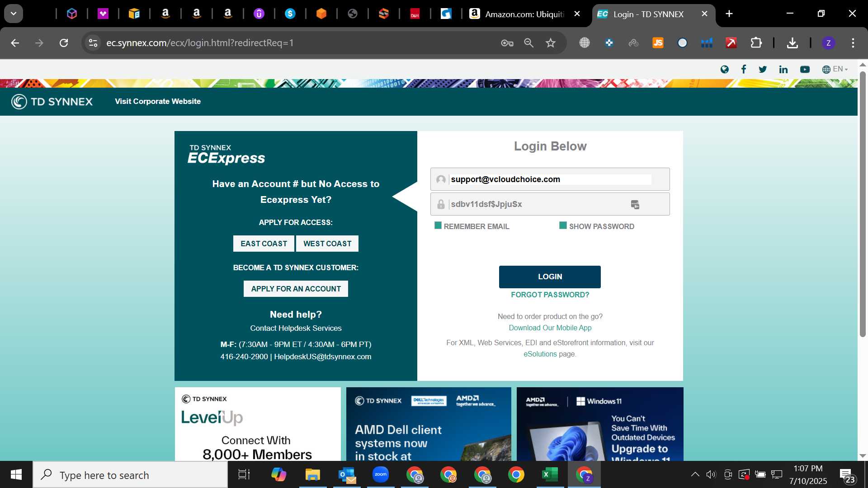This screenshot has height=488, width=868.
Task: Click the page vertical scrollbar
Action: click(x=863, y=204)
